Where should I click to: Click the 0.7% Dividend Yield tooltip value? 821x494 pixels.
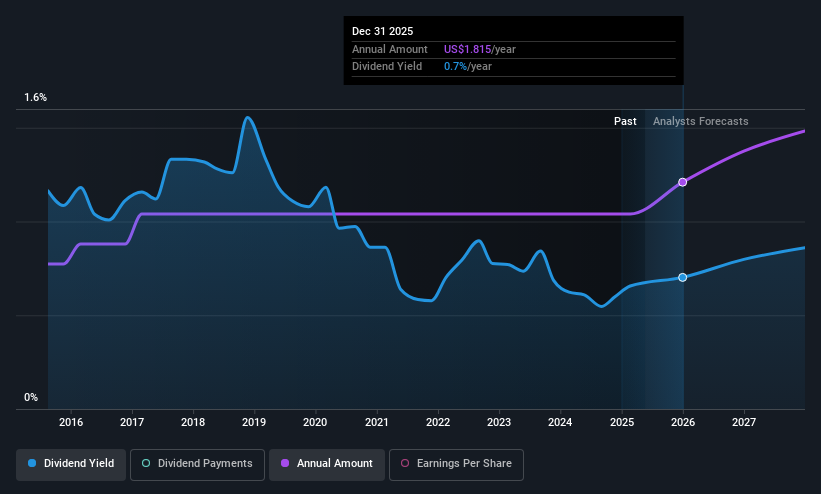pos(456,67)
